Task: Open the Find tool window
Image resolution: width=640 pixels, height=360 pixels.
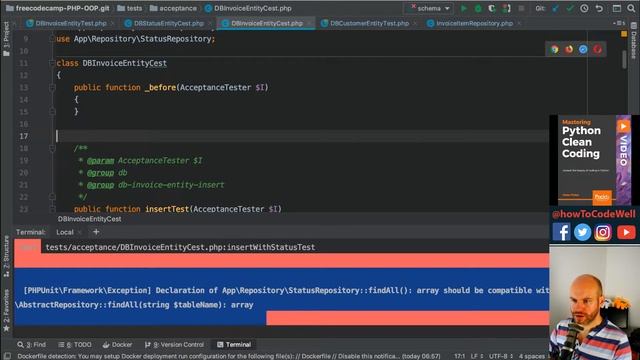Action: (x=32, y=344)
